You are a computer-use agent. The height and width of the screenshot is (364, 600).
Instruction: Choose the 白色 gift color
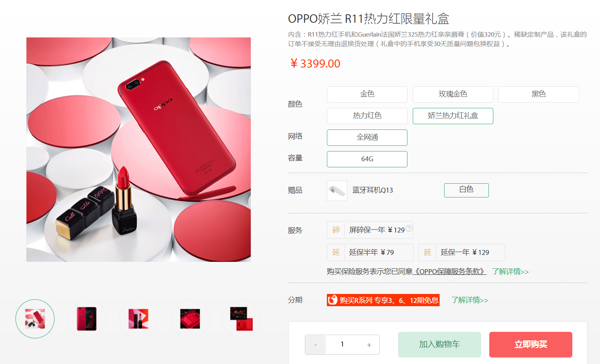click(x=466, y=190)
